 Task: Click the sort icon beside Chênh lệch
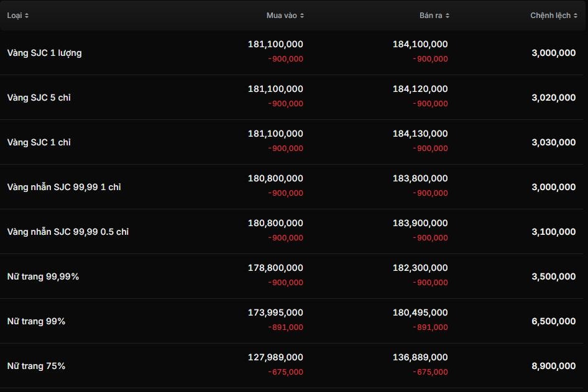[576, 16]
